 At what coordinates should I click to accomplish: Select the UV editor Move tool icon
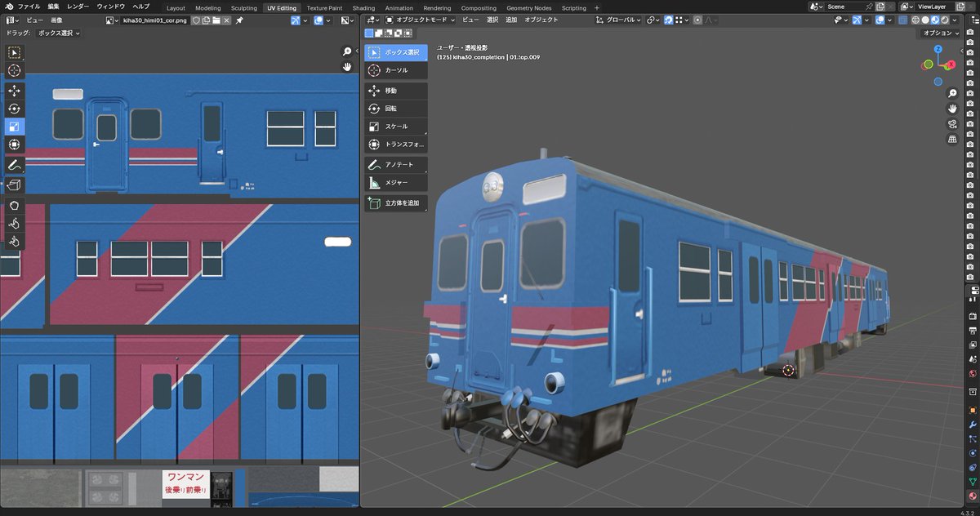(x=15, y=91)
